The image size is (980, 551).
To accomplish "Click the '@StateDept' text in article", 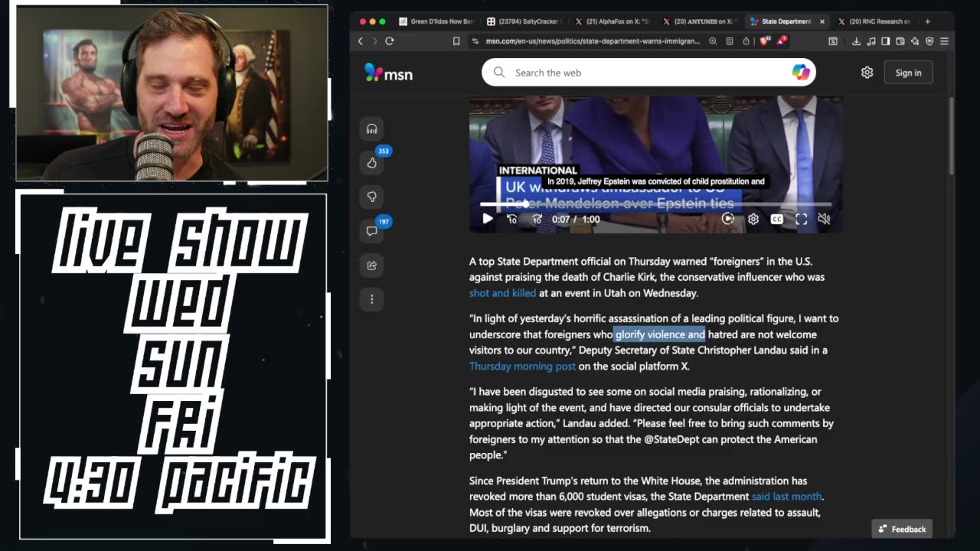I will click(671, 439).
